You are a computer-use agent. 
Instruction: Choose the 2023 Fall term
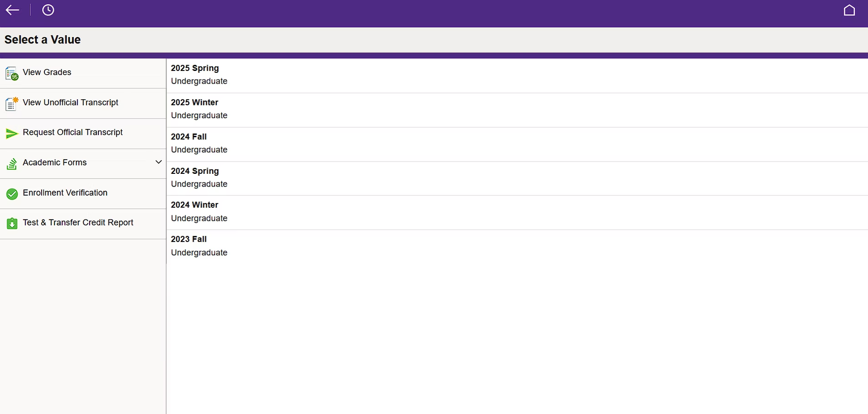(x=189, y=246)
